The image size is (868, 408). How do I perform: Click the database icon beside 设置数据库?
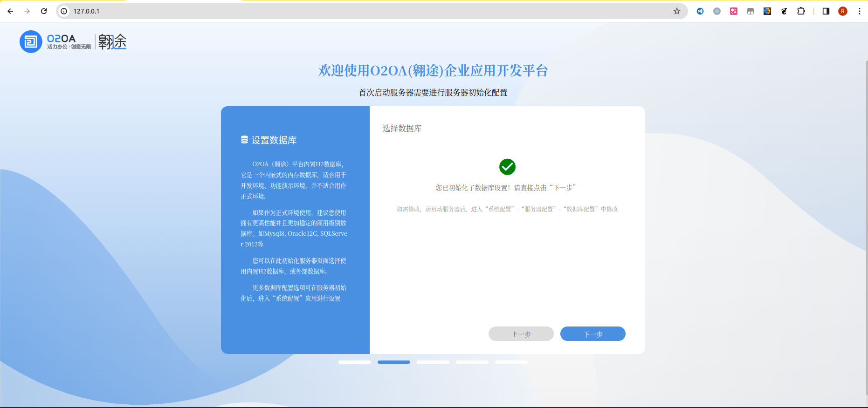coord(244,140)
